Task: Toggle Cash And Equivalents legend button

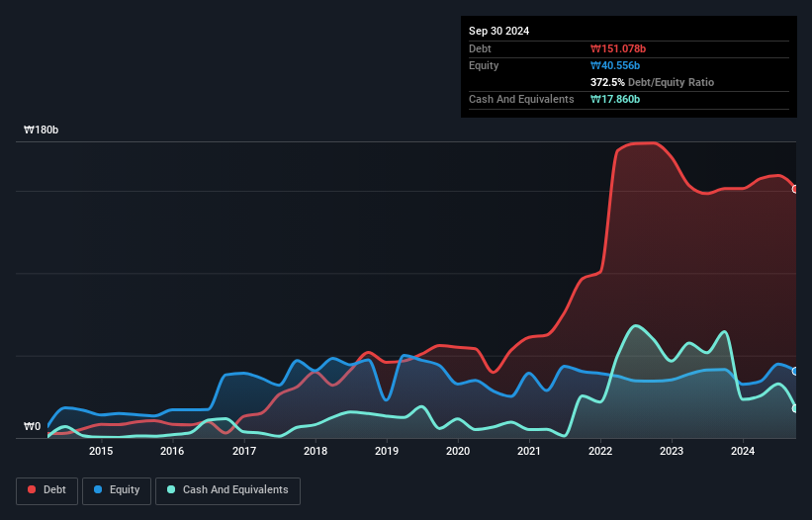Action: pos(227,490)
